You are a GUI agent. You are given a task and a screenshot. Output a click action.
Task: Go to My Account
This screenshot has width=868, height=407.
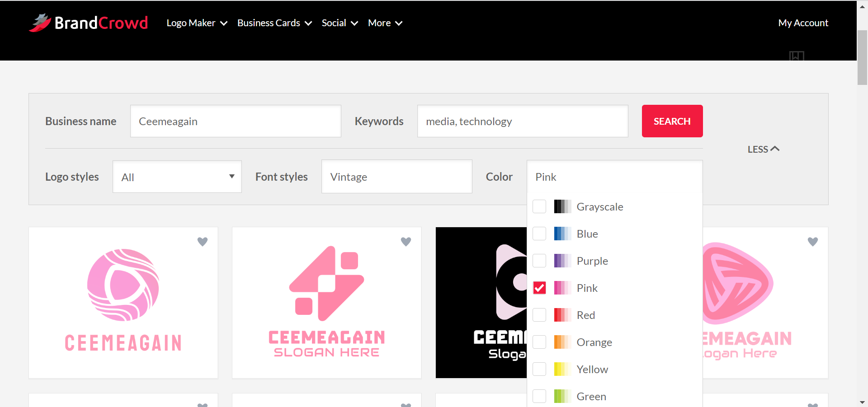point(803,23)
